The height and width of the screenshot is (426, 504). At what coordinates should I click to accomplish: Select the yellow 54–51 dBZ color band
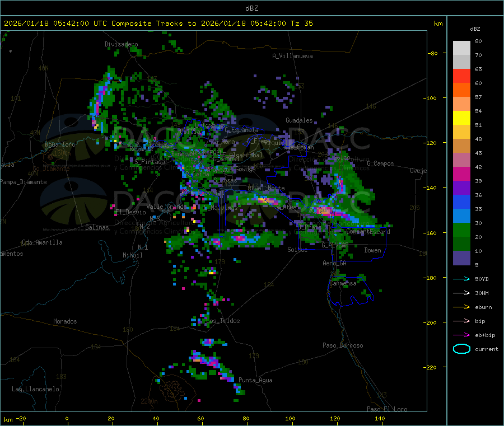461,118
